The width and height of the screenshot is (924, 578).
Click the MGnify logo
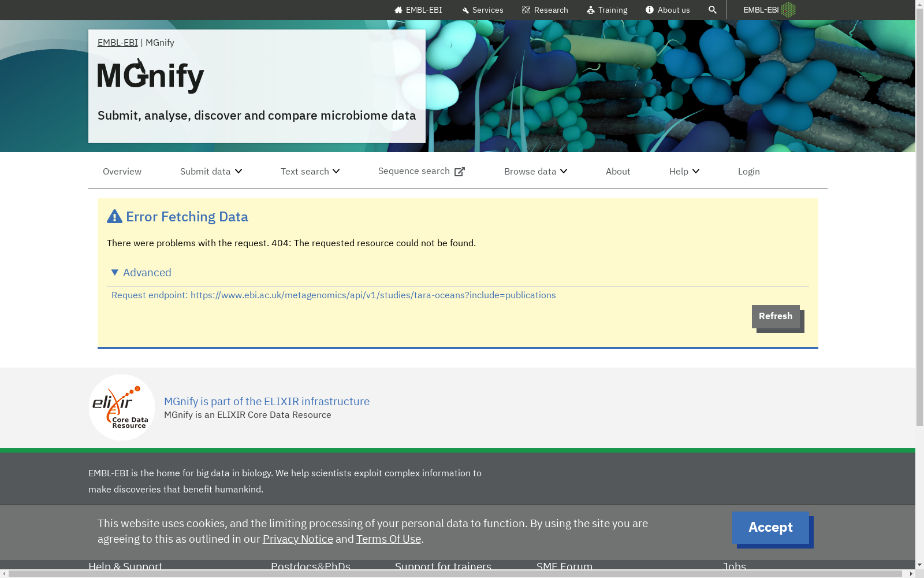[x=151, y=76]
